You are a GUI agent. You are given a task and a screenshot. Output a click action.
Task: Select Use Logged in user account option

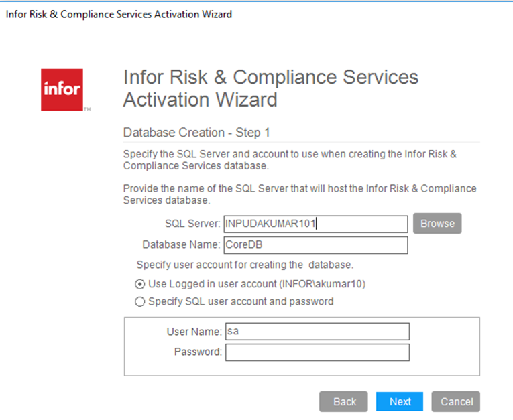coord(140,284)
